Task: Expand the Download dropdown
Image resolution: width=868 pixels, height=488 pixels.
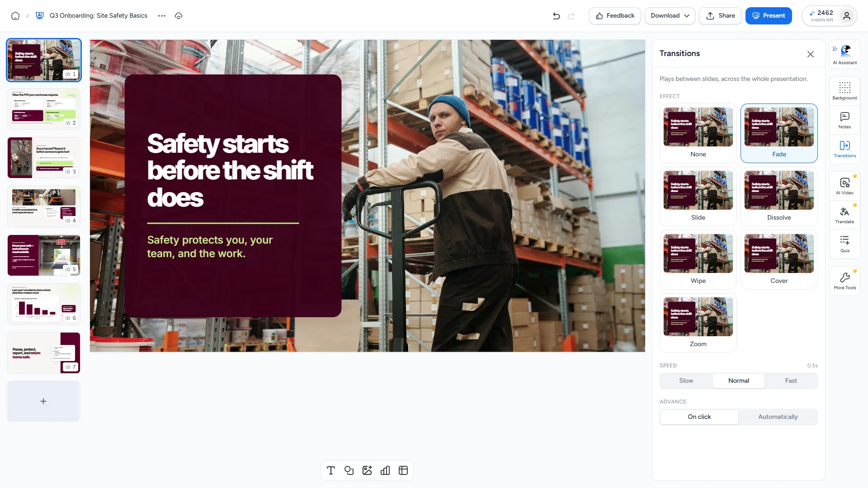Action: pos(670,16)
